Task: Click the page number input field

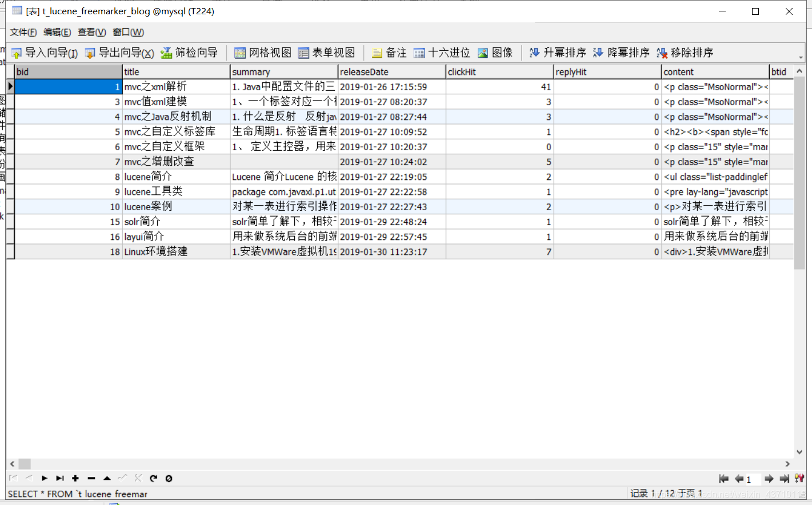Action: point(752,479)
